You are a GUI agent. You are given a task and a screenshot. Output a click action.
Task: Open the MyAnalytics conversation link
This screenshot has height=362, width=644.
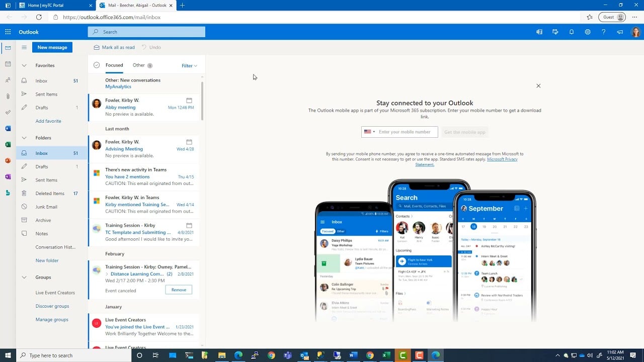(118, 87)
